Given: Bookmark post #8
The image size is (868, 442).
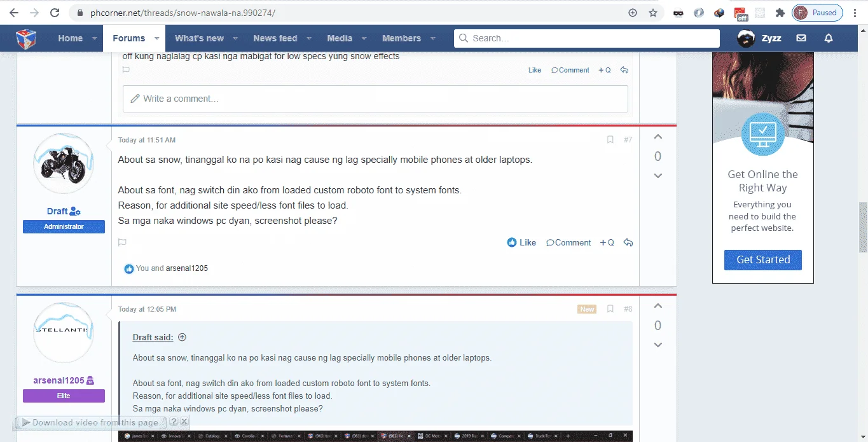Looking at the screenshot, I should pos(610,309).
